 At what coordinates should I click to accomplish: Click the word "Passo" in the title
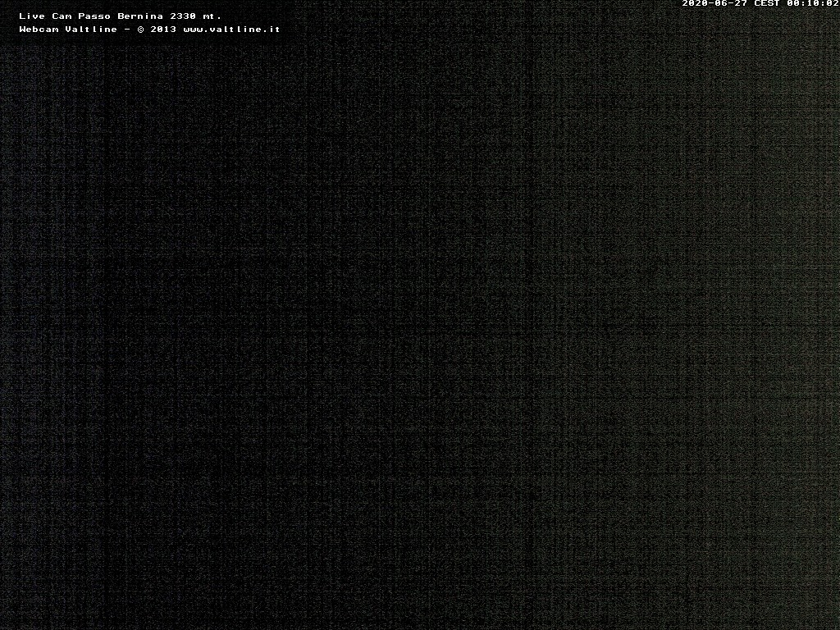tap(94, 16)
